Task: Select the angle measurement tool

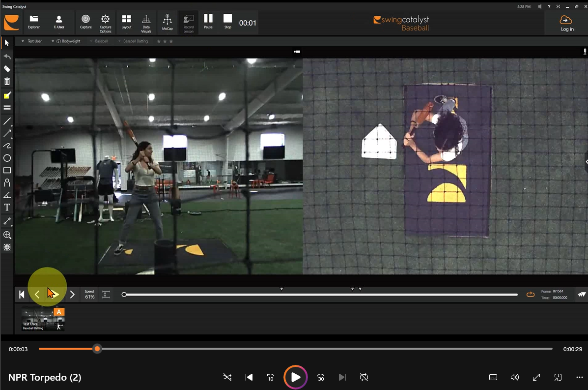Action: [7, 195]
